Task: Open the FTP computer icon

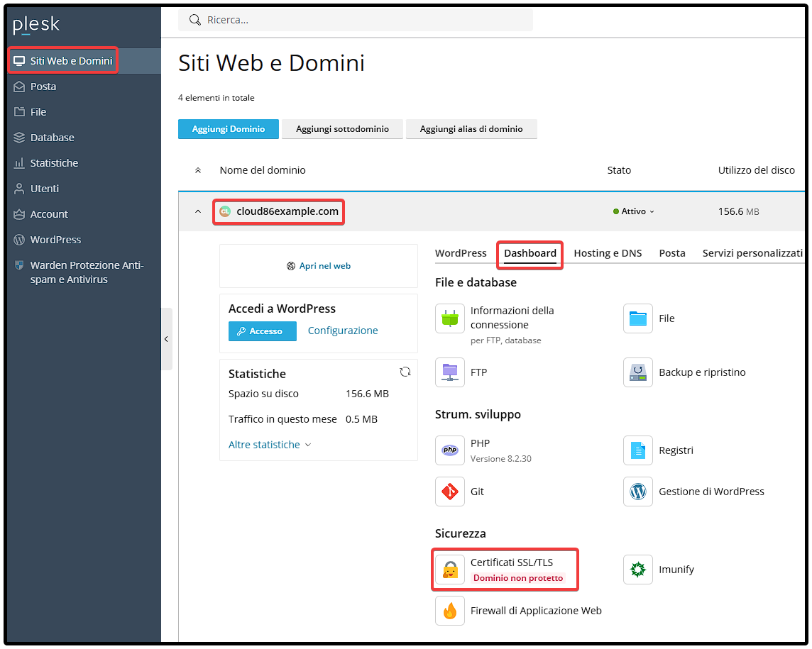Action: [449, 372]
